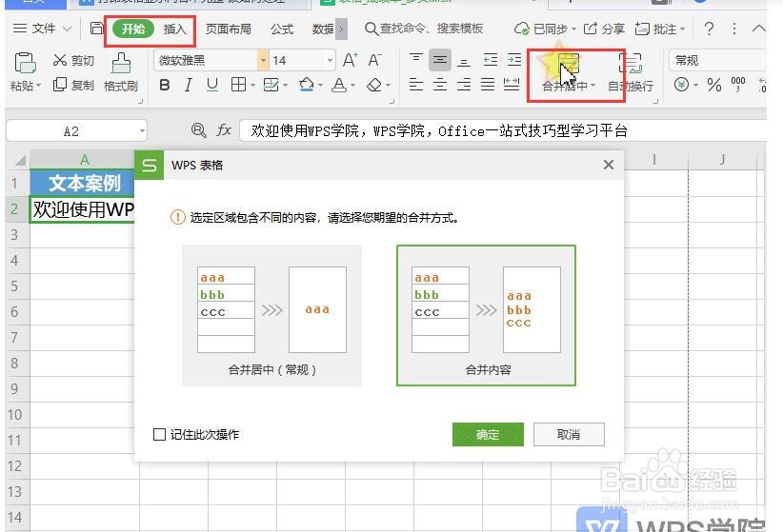Click the Copy (复制) icon
Viewport: 783px width, 532px height.
coord(59,85)
